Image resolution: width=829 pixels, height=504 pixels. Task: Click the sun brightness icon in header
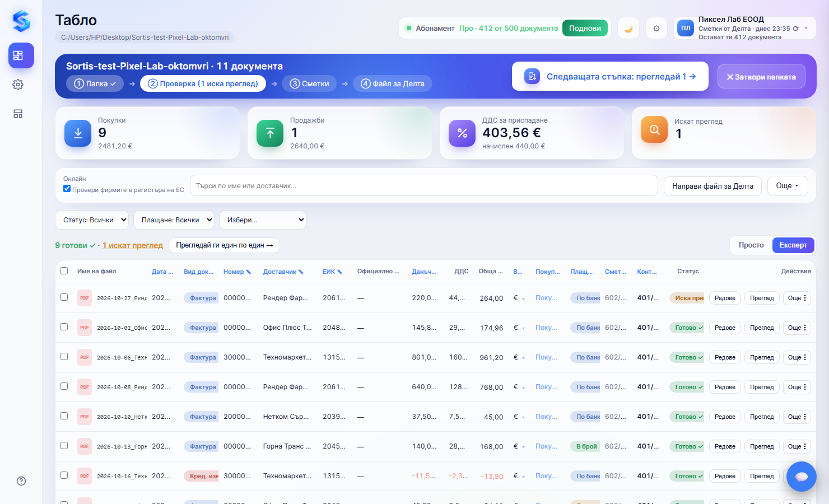point(656,28)
